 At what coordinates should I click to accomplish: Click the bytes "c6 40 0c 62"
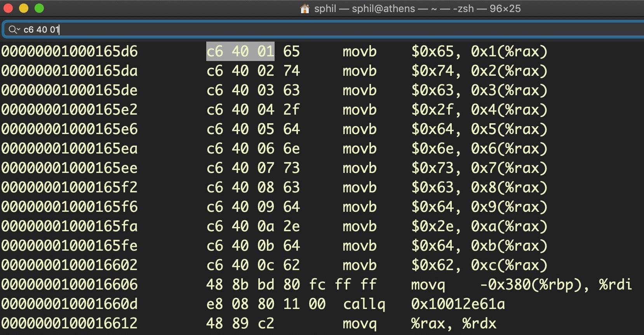click(x=253, y=265)
